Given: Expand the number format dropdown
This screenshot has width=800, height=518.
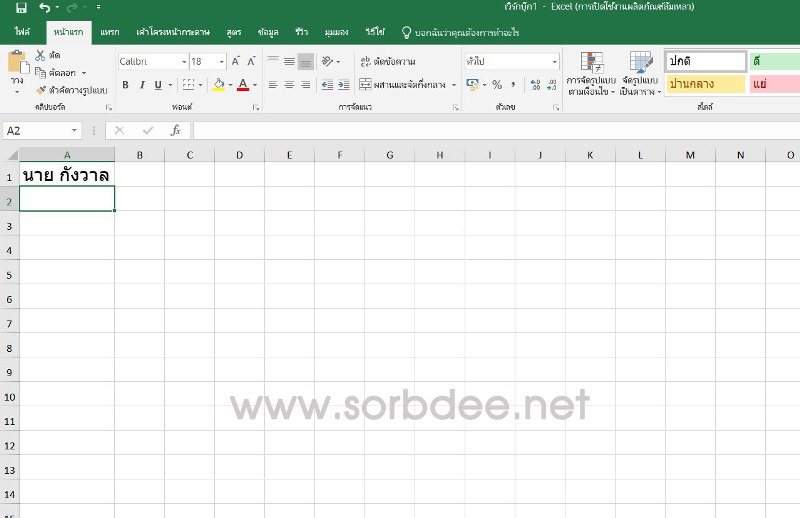Looking at the screenshot, I should [x=555, y=62].
